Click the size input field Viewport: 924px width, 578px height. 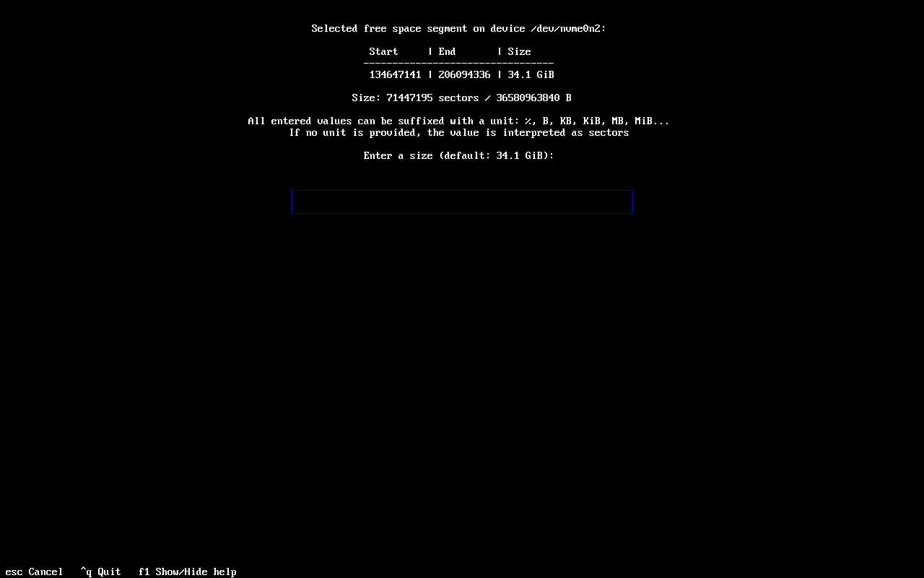(x=462, y=202)
